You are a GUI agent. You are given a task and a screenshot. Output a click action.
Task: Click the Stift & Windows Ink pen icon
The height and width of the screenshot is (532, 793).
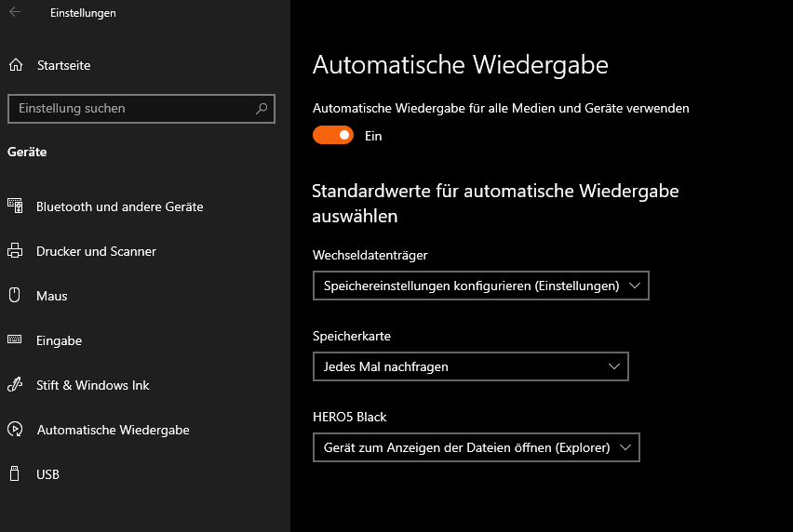15,385
